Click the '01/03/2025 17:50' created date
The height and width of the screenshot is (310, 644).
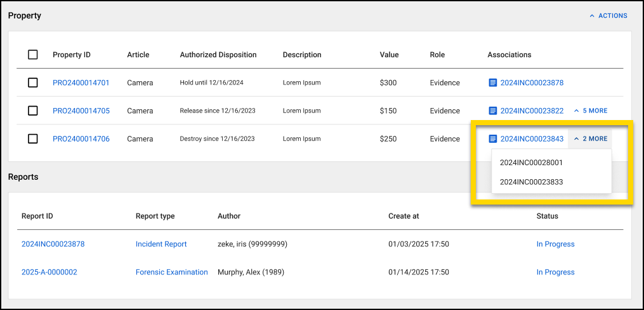(419, 244)
